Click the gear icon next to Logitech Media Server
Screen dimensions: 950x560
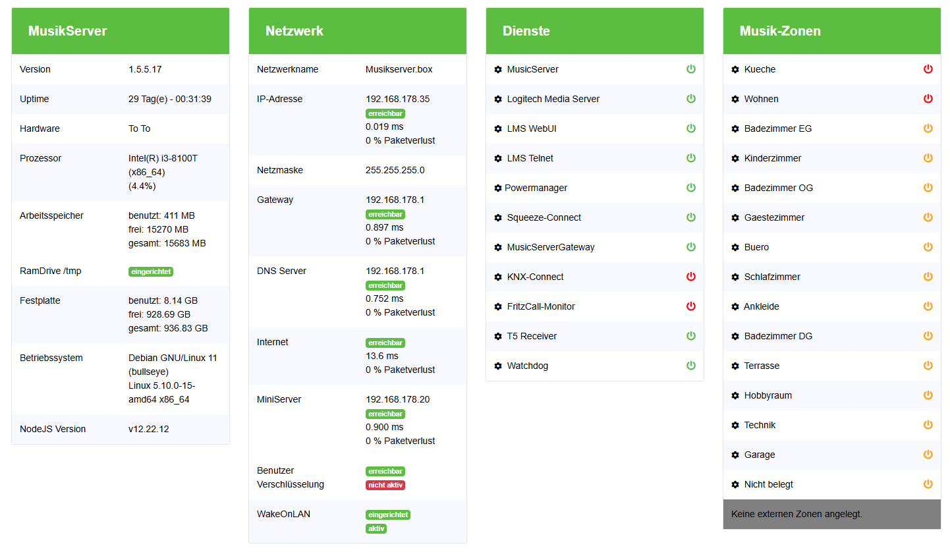498,99
